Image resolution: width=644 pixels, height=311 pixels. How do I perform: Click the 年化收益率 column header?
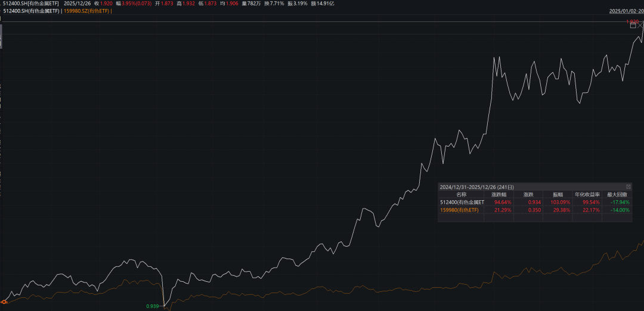click(587, 194)
